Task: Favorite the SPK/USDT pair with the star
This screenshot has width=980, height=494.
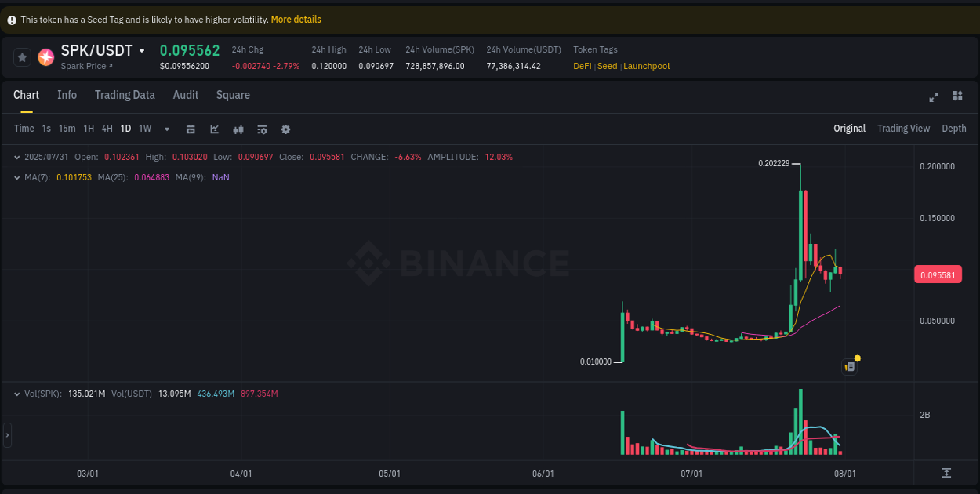Action: point(22,56)
